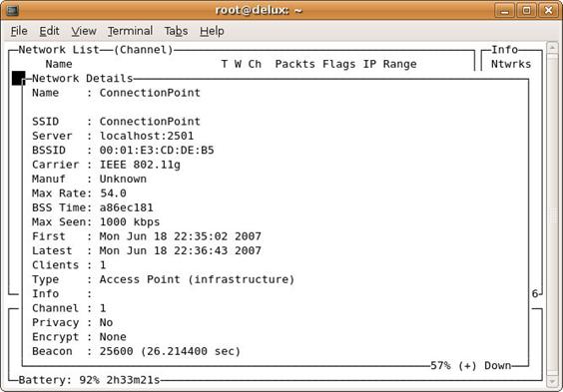
Task: Click the 57% (+) Down indicator
Action: pos(470,365)
